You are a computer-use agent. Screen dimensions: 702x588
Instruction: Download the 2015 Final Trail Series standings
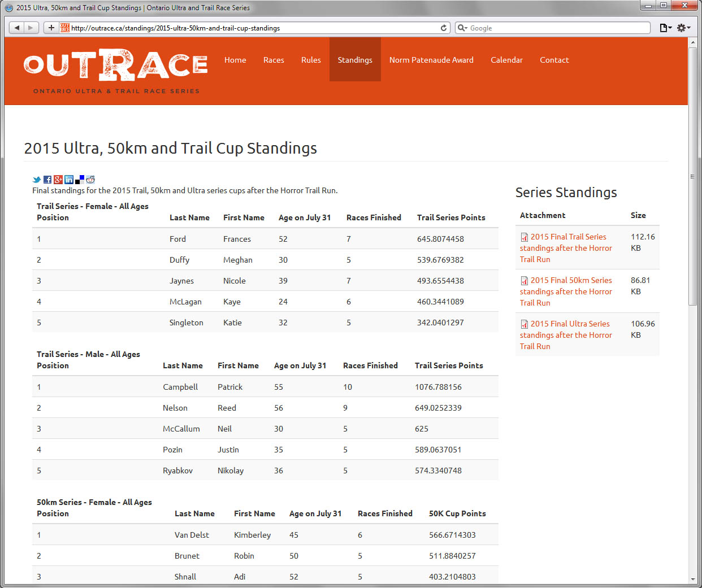[x=568, y=237]
